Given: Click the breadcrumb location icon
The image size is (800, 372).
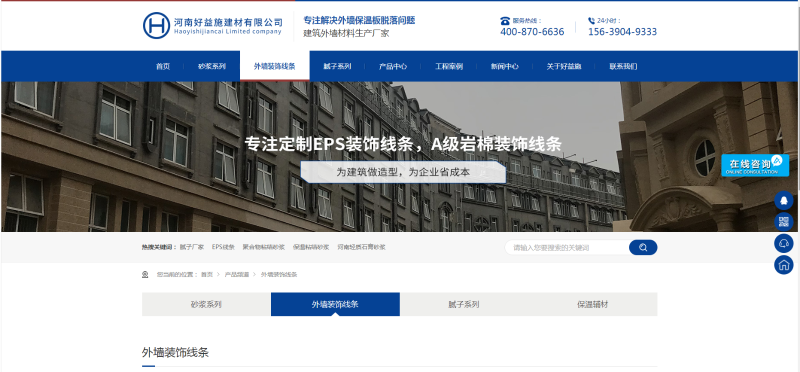Looking at the screenshot, I should [x=145, y=275].
